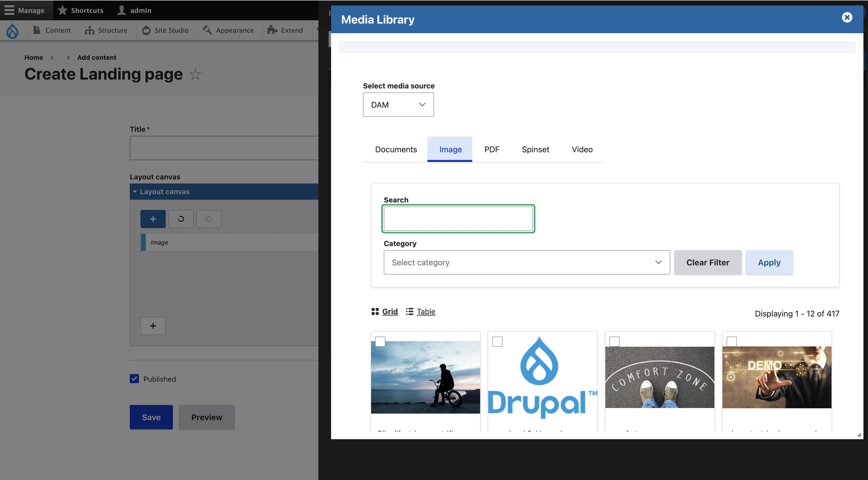The width and height of the screenshot is (868, 480).
Task: Switch to the Documents tab
Action: [396, 149]
